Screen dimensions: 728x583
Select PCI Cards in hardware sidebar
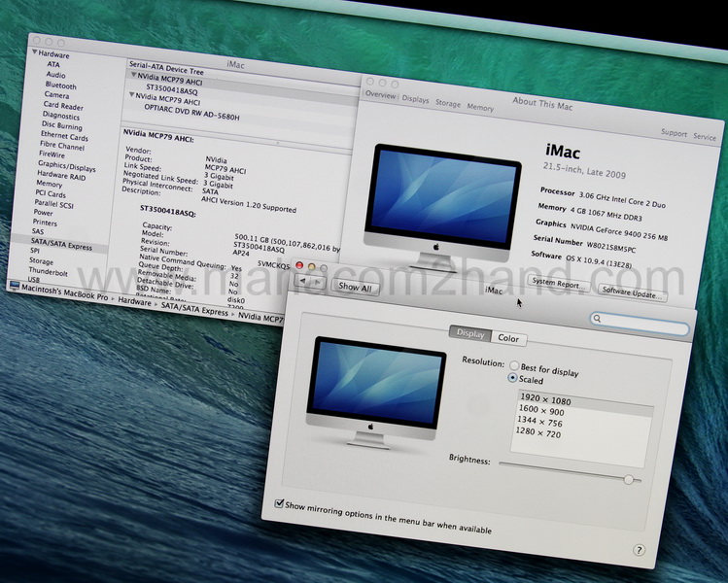[51, 193]
